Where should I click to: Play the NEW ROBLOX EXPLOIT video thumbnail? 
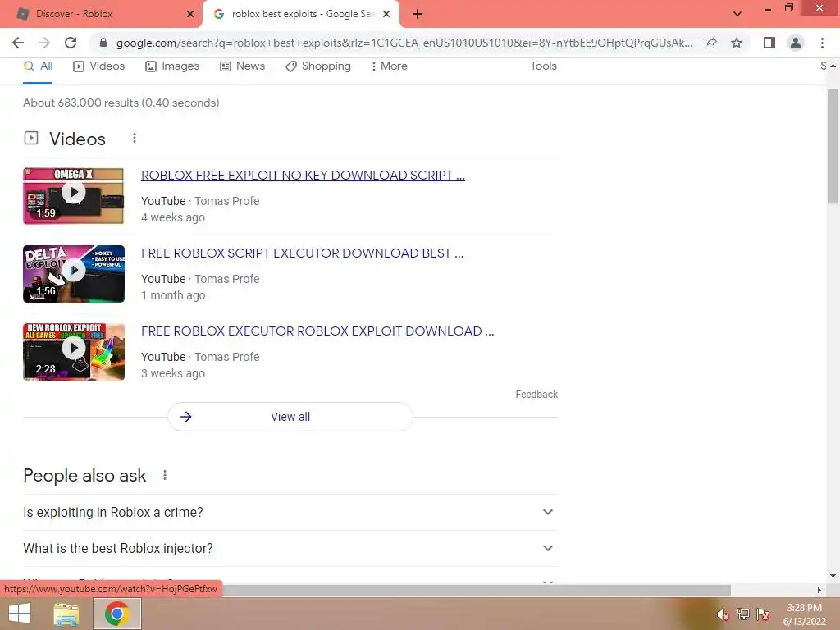(x=73, y=351)
